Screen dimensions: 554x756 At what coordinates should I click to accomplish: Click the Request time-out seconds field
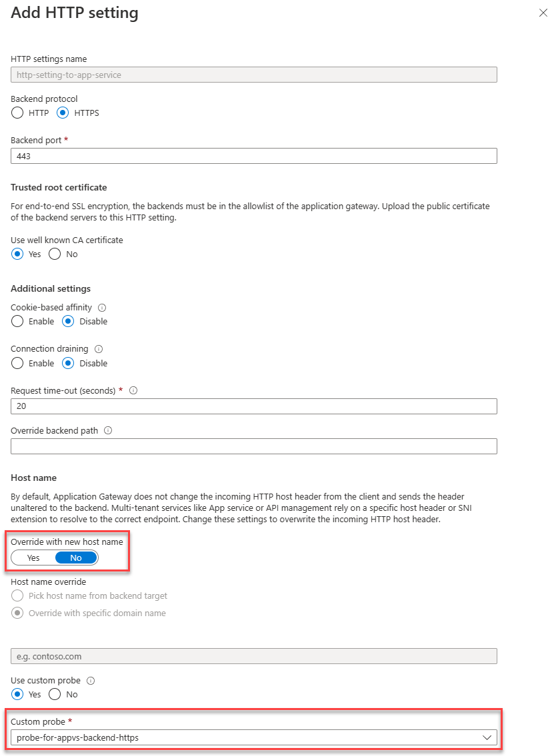point(253,406)
